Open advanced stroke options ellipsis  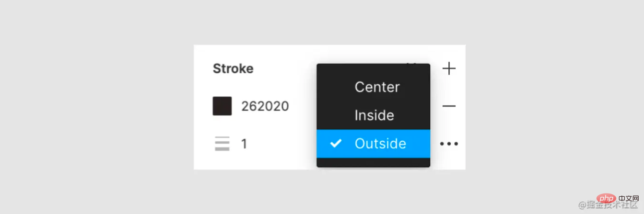point(449,144)
